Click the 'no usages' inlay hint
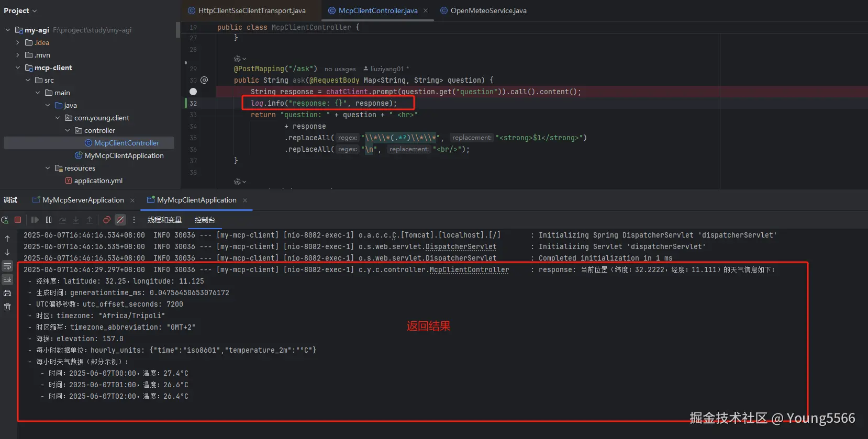Screen dimensions: 868x439 tap(340, 69)
